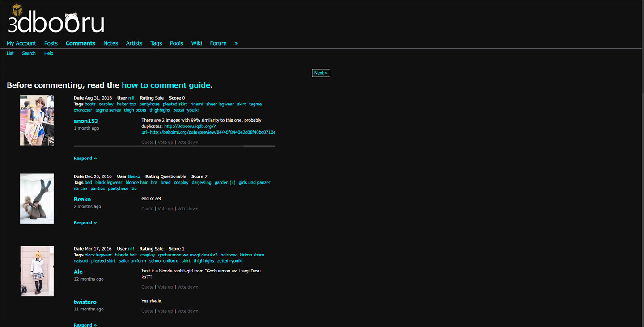Viewport: 644px width, 327px height.
Task: Go to the Posts section
Action: pyautogui.click(x=51, y=43)
